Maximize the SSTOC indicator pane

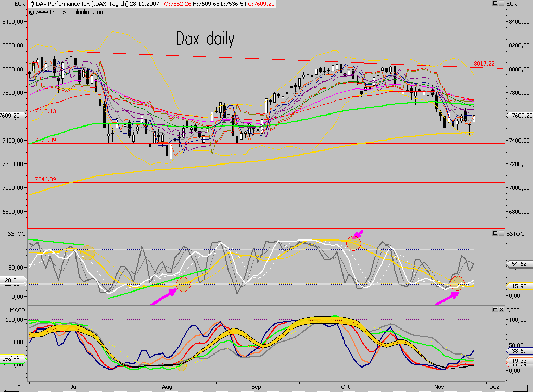click(496, 233)
